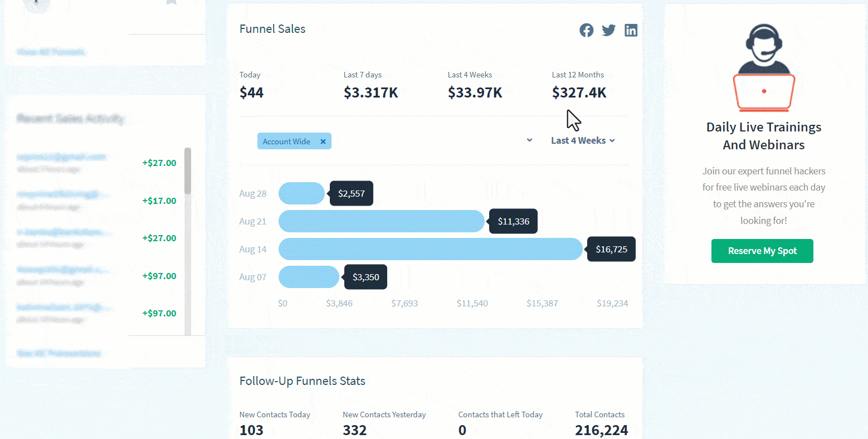Screen dimensions: 868x439
Task: Select the Aug 14 sales bar
Action: click(430, 249)
